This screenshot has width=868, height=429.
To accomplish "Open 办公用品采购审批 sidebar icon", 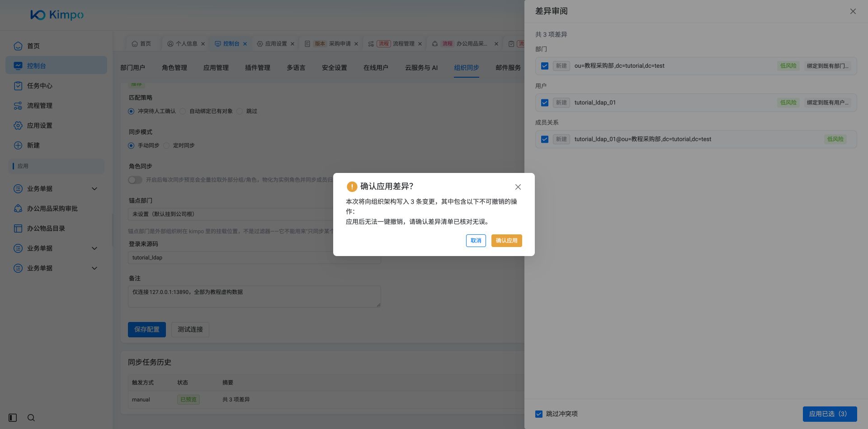I will (18, 209).
